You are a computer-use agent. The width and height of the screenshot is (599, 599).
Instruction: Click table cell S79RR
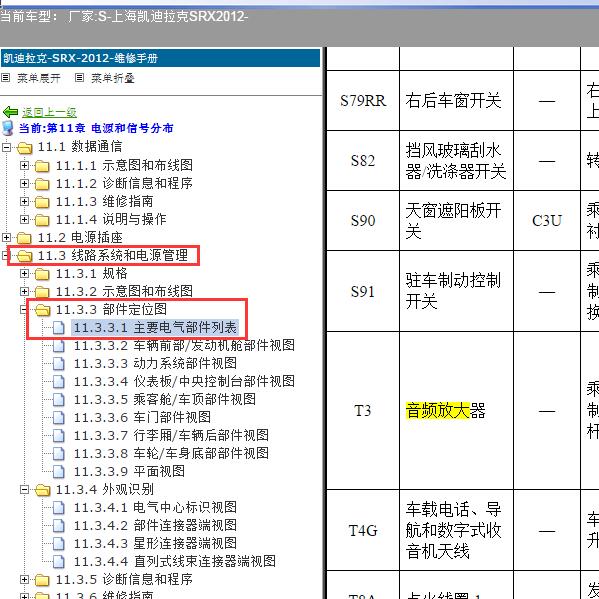[x=363, y=101]
